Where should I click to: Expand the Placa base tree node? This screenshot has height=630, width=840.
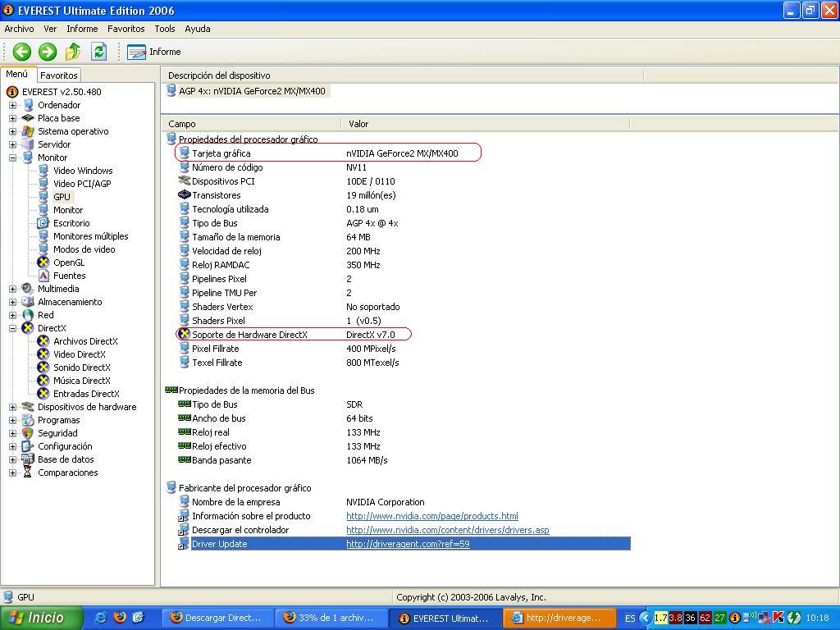12,118
